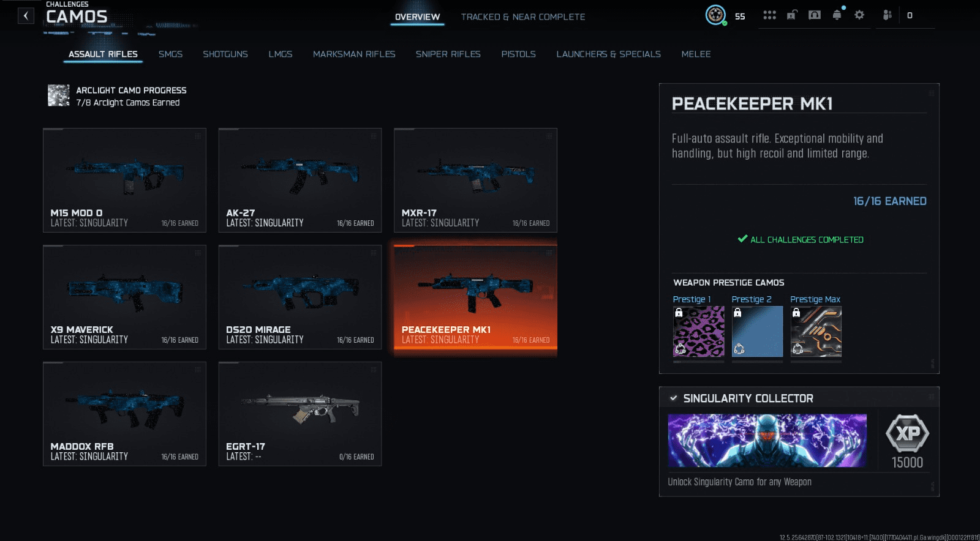Expand the Arclight Camo Progress icon

point(59,95)
